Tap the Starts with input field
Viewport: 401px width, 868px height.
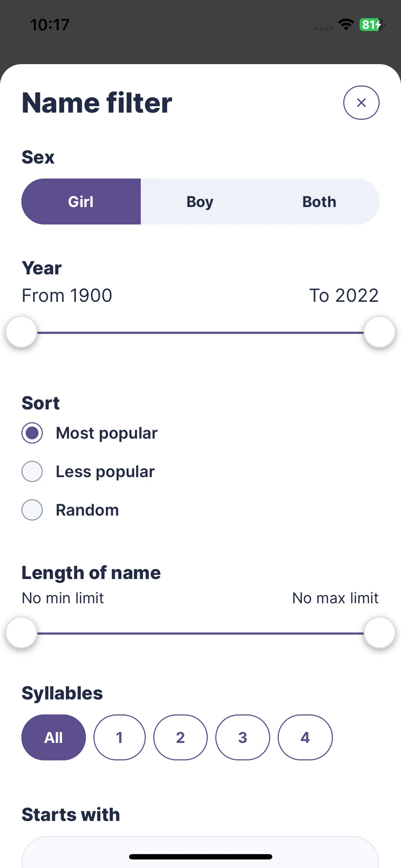pos(200,852)
